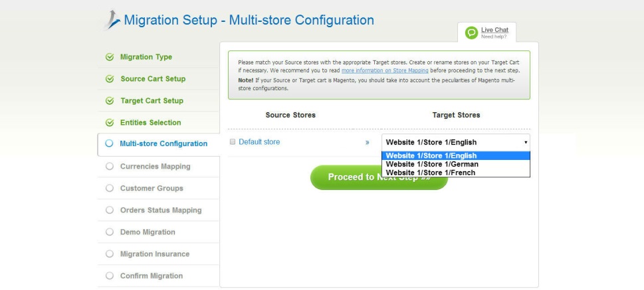The image size is (644, 290).
Task: Open the Target Stores dropdown
Action: tap(455, 142)
